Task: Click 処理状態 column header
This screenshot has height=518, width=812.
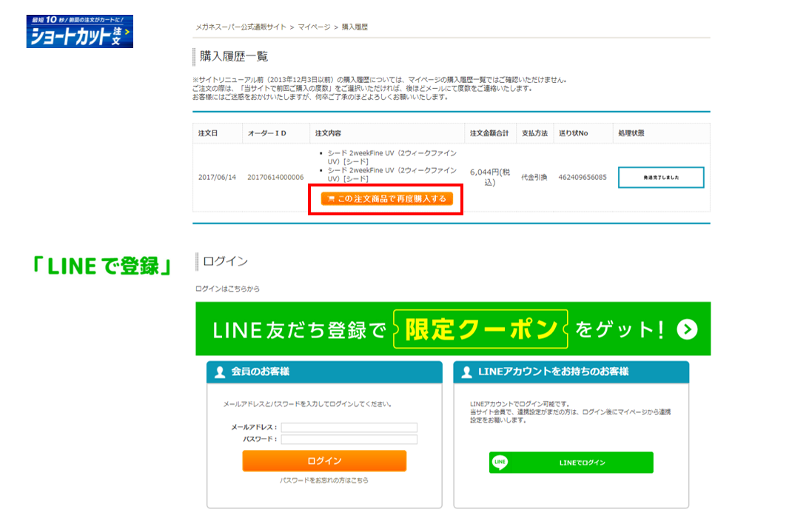Action: point(631,133)
